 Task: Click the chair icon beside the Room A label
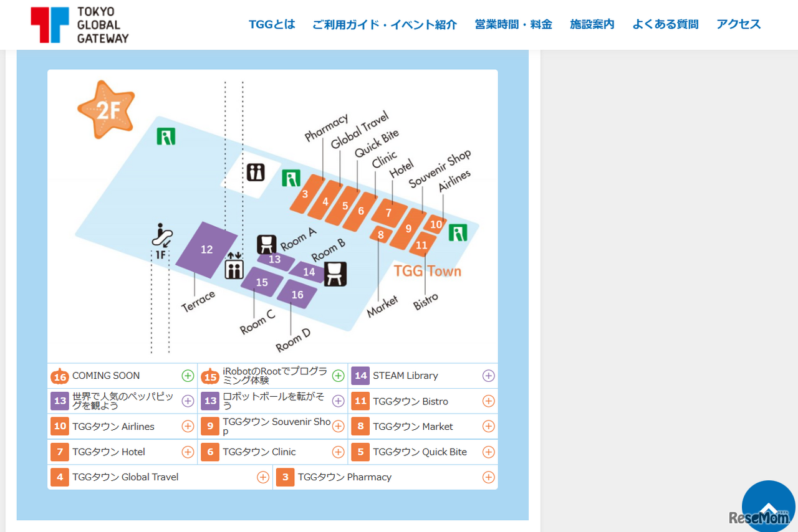point(267,244)
